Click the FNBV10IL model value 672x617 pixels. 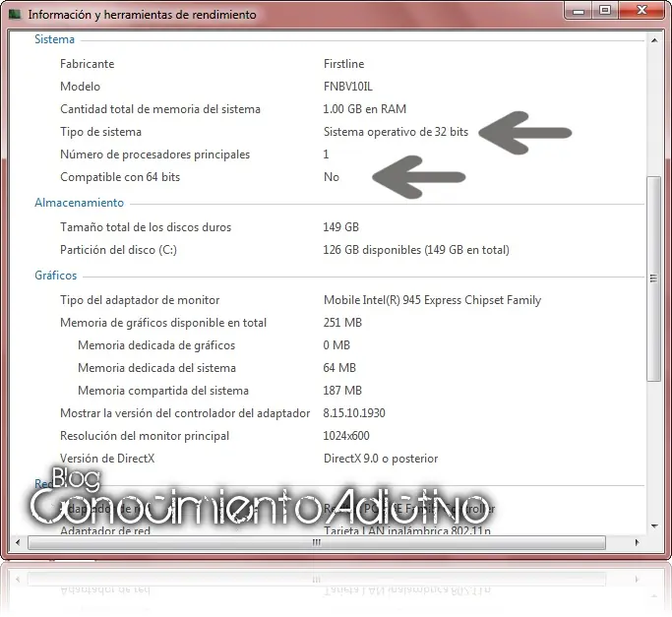(348, 87)
